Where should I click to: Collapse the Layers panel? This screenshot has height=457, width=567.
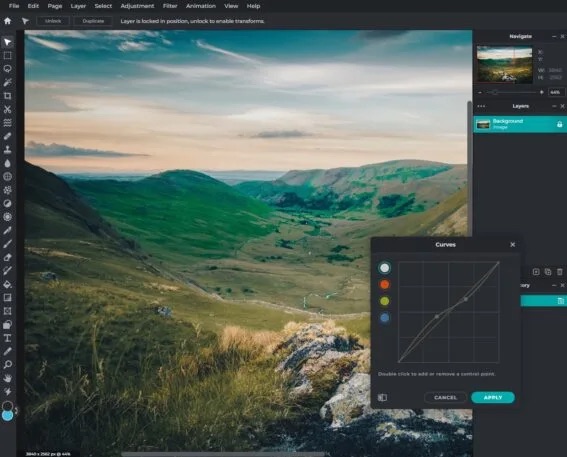point(554,106)
